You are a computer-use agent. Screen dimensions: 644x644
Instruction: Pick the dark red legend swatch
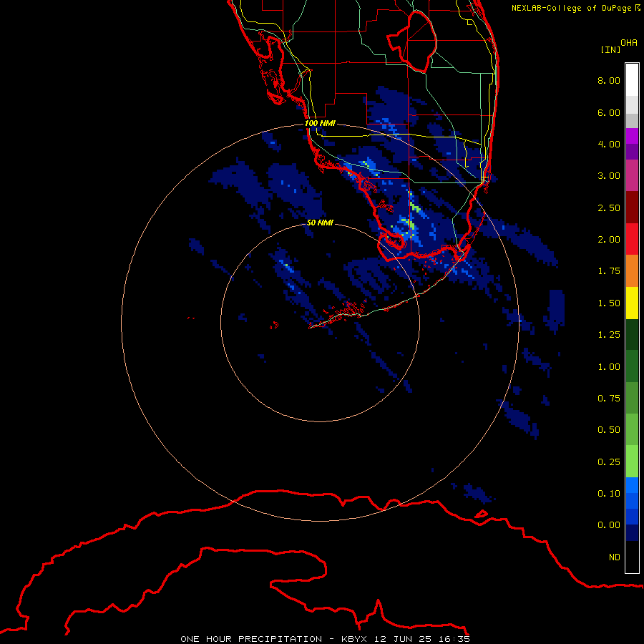pyautogui.click(x=632, y=208)
